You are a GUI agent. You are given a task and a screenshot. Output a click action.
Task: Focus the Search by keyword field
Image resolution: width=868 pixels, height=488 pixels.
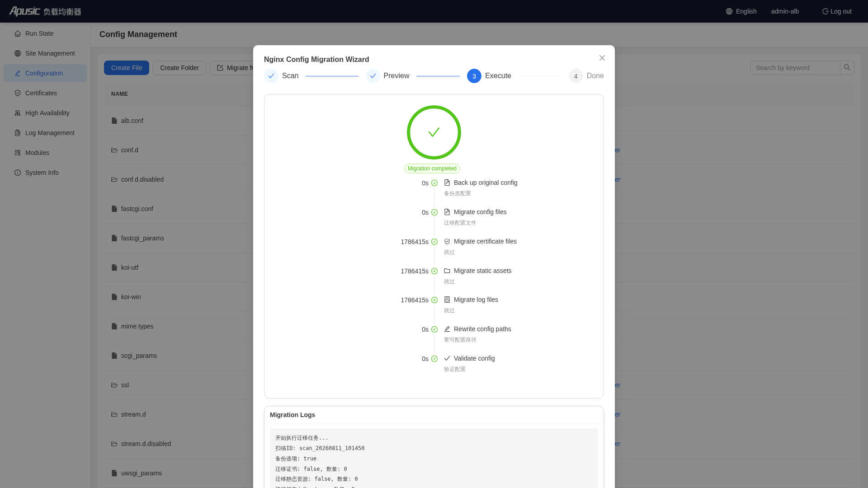[795, 68]
